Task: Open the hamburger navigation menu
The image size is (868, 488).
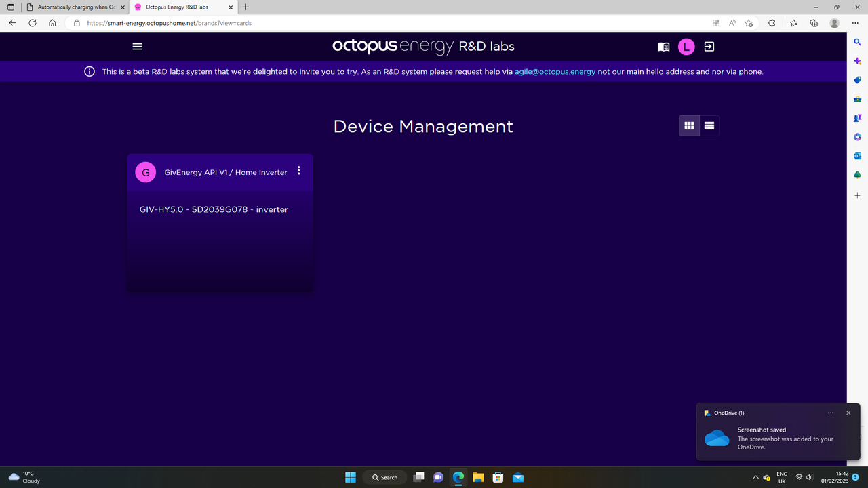Action: [x=138, y=47]
